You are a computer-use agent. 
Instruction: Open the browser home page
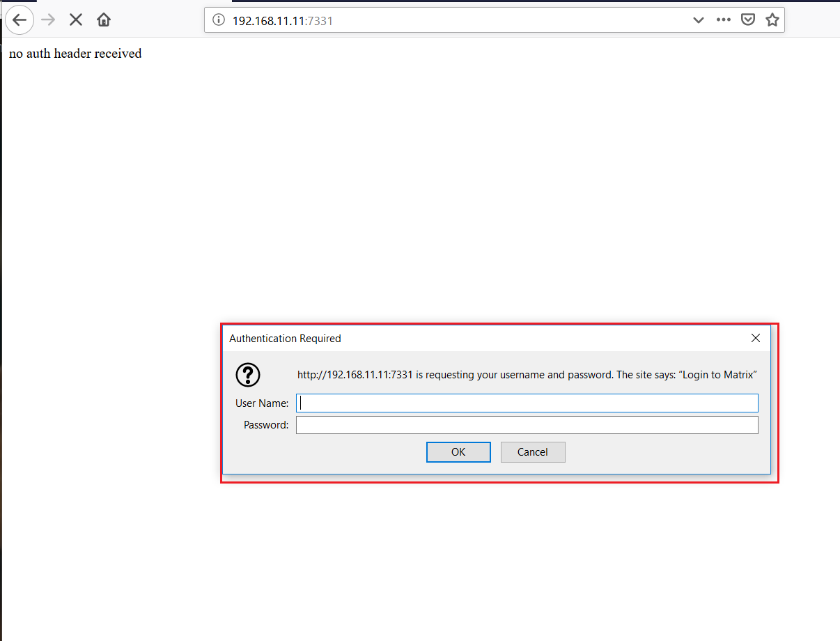point(104,20)
